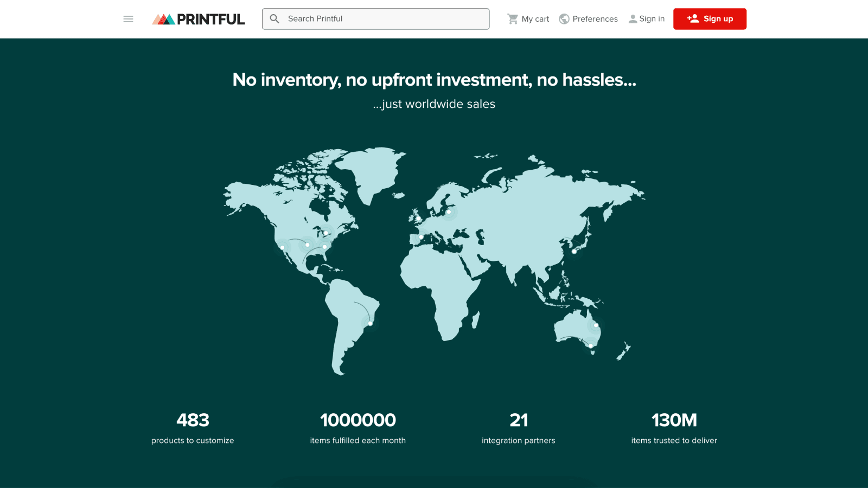Focus the Search Printful field
This screenshot has height=488, width=868.
(375, 19)
